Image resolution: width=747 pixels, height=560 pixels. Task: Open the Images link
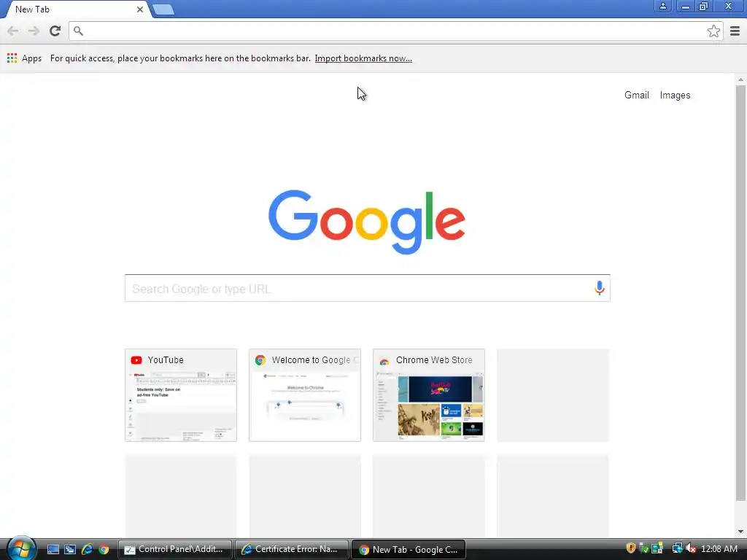[x=675, y=96]
